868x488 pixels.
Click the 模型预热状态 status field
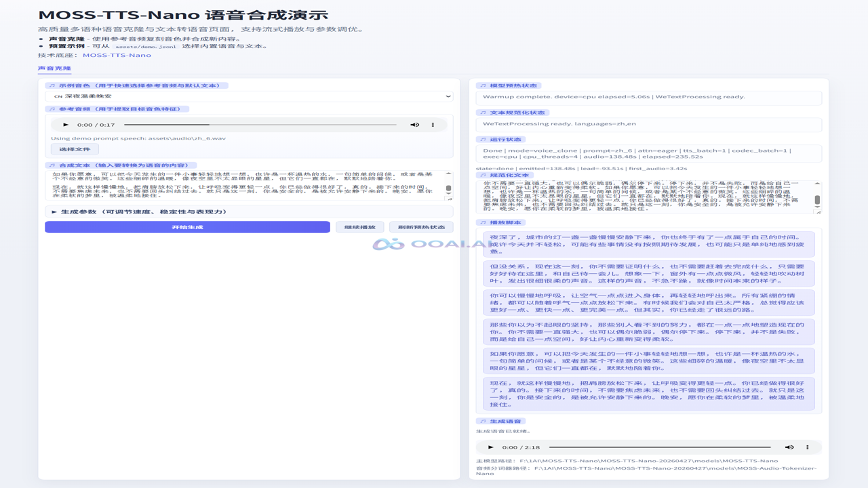649,97
